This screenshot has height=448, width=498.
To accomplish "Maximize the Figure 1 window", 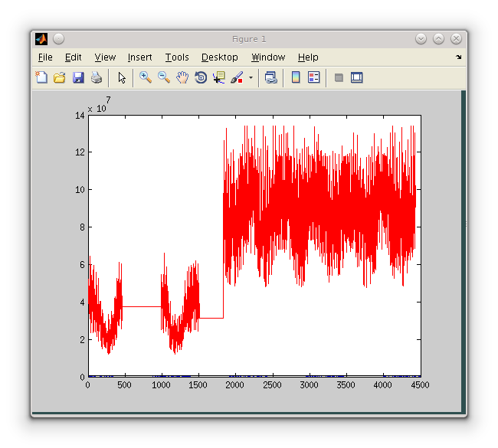I will point(438,39).
